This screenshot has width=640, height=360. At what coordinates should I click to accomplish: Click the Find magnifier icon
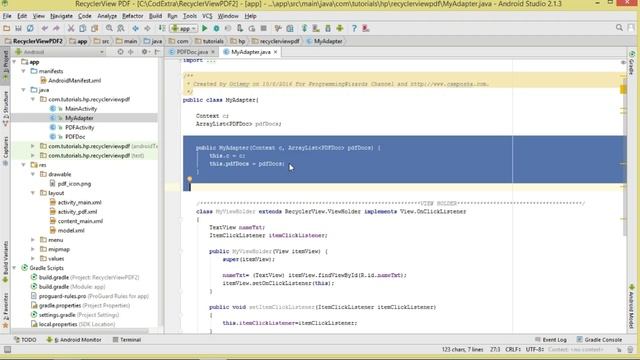tap(109, 28)
